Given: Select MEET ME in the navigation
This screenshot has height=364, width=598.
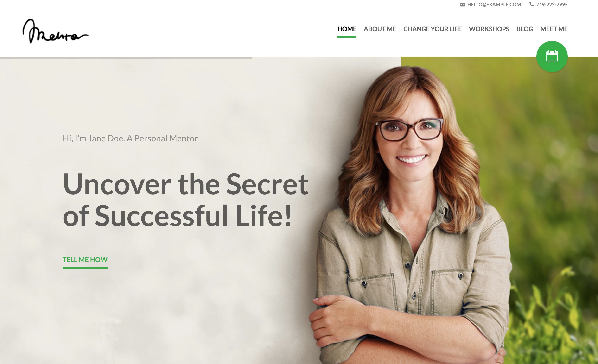Looking at the screenshot, I should coord(554,29).
